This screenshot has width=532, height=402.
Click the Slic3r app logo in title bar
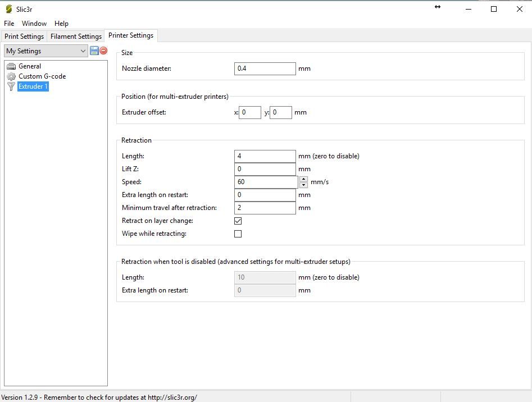click(x=9, y=9)
